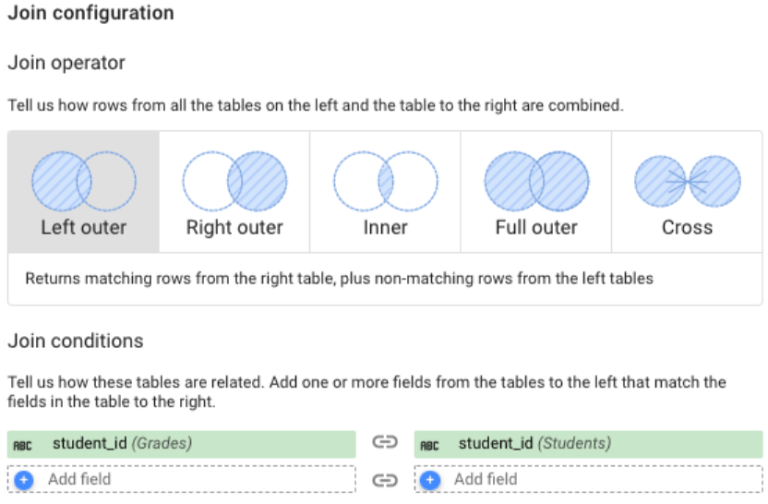Click the blue plus icon in left Add field
768x504 pixels.
pos(24,480)
